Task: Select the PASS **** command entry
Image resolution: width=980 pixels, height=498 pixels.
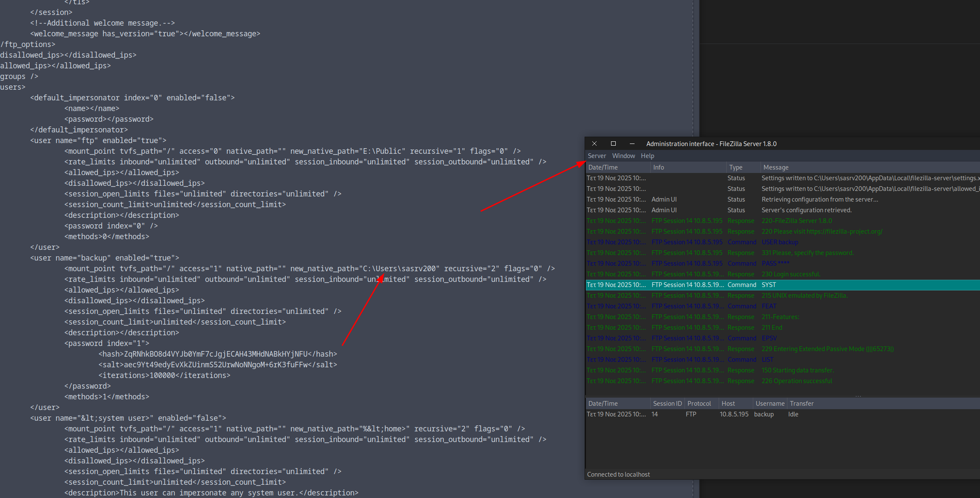Action: [x=775, y=263]
